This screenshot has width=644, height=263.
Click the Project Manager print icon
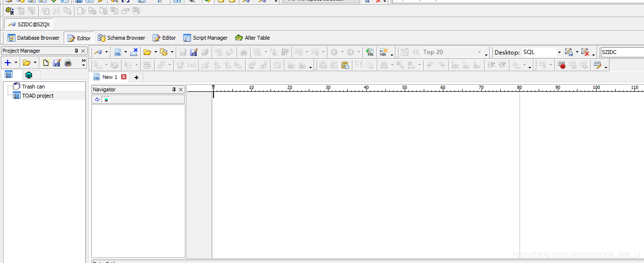[x=68, y=63]
